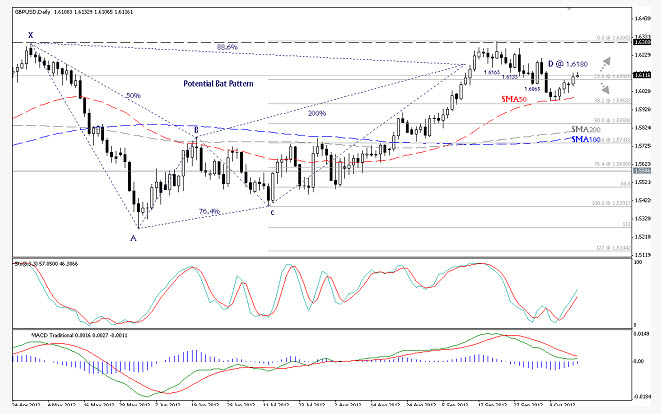The height and width of the screenshot is (414, 661).
Task: Click the 'GBPUSD,Daily' chart title text
Action: tap(32, 12)
